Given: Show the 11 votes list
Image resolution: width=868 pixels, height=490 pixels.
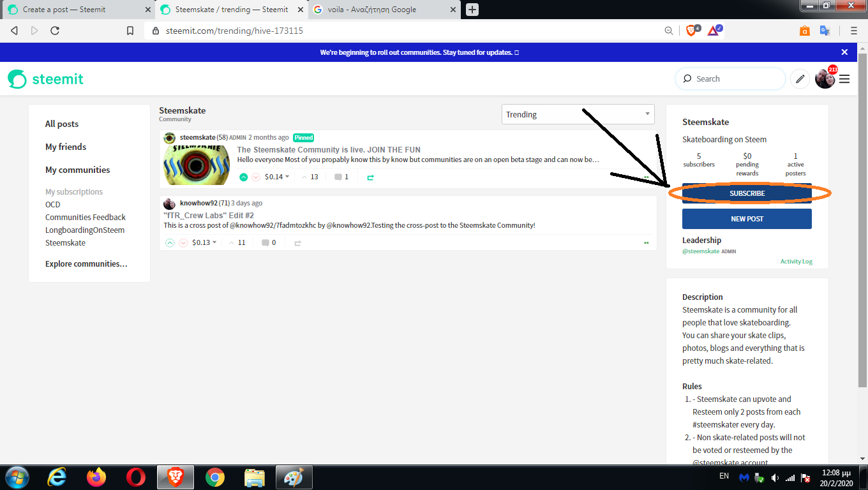Looking at the screenshot, I should (x=237, y=242).
